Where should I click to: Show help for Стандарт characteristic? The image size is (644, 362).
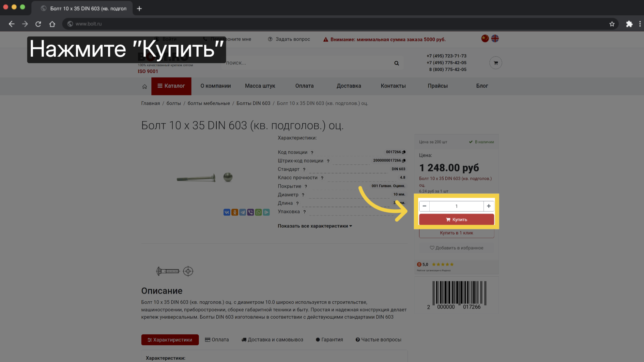pyautogui.click(x=304, y=169)
